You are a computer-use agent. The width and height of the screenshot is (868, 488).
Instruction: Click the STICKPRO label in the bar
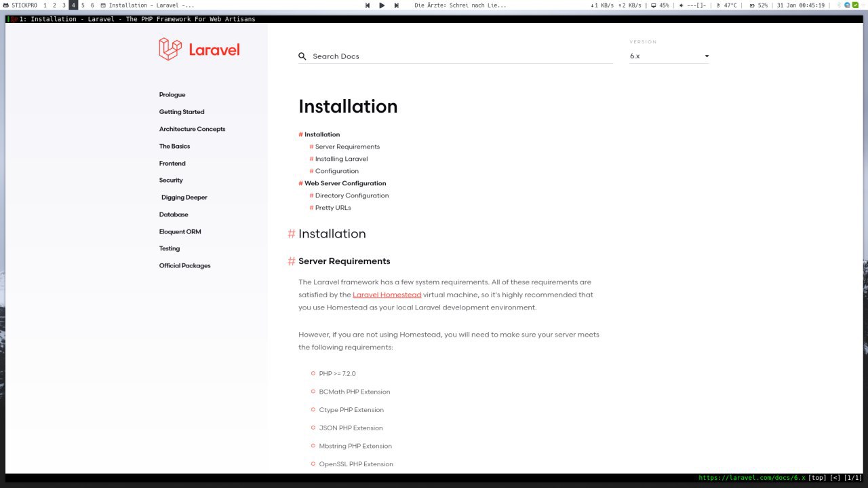click(x=24, y=5)
